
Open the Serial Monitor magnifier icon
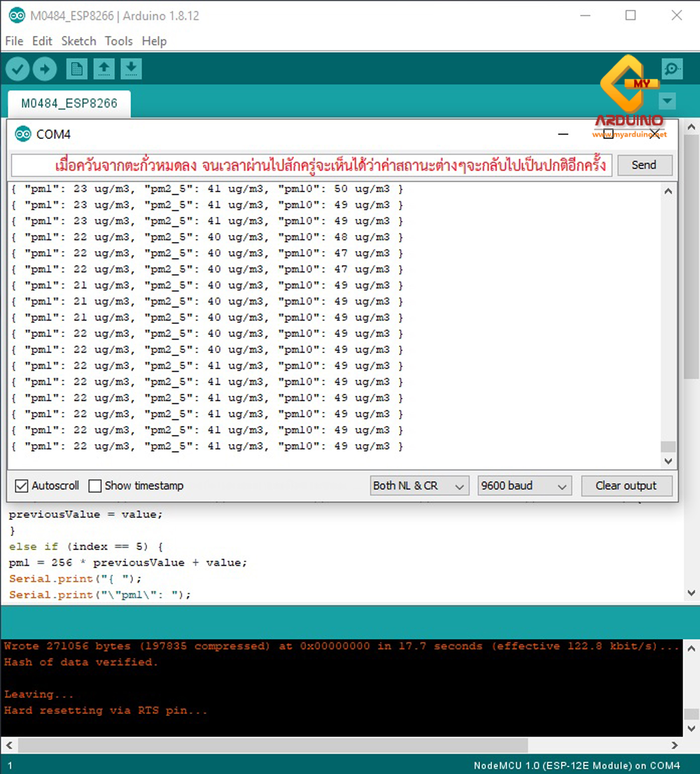click(x=672, y=70)
